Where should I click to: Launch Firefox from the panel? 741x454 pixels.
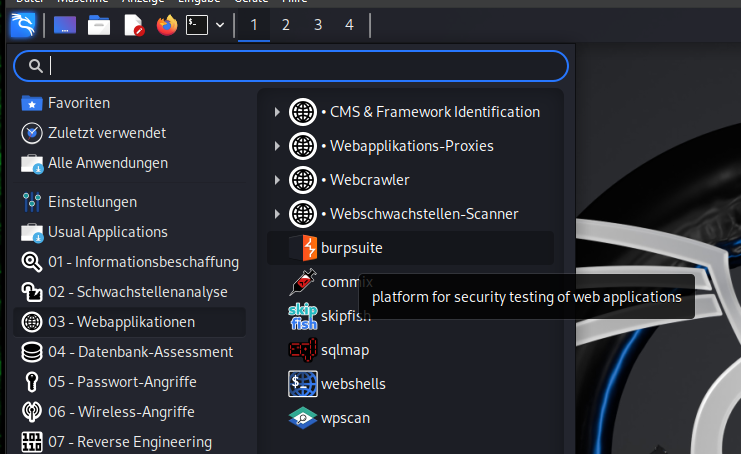coord(167,25)
